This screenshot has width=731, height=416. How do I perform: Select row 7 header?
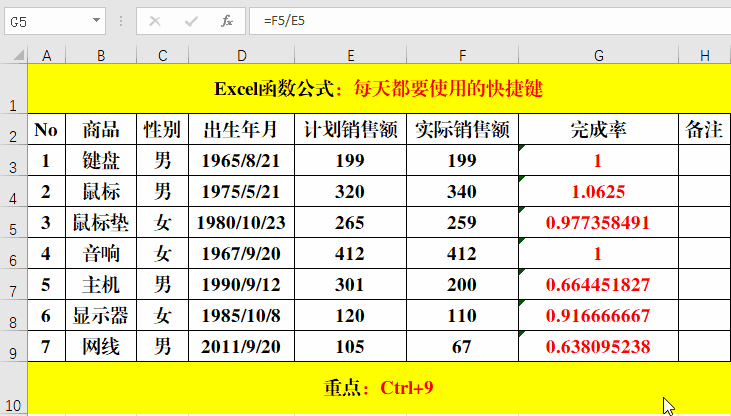click(14, 284)
